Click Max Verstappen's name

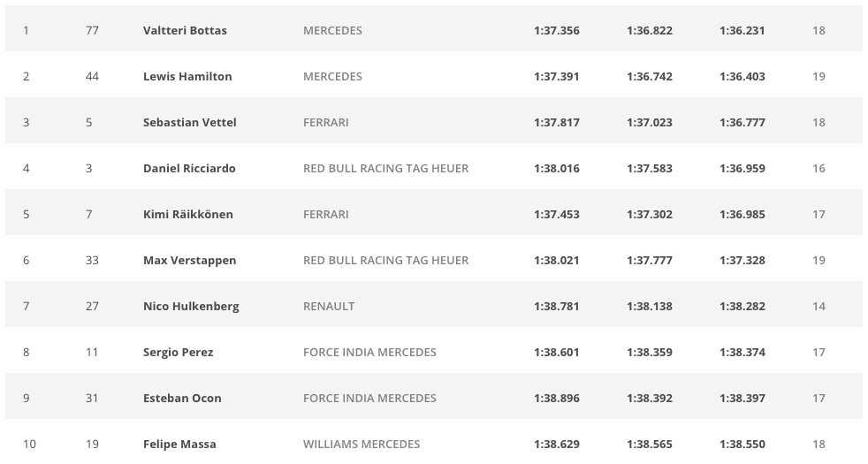[x=189, y=260]
